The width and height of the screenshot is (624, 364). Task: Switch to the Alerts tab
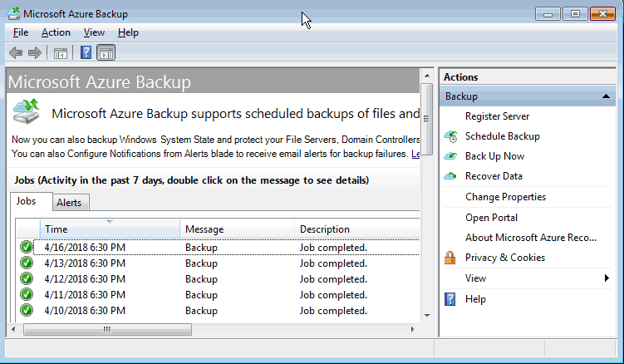pos(71,202)
